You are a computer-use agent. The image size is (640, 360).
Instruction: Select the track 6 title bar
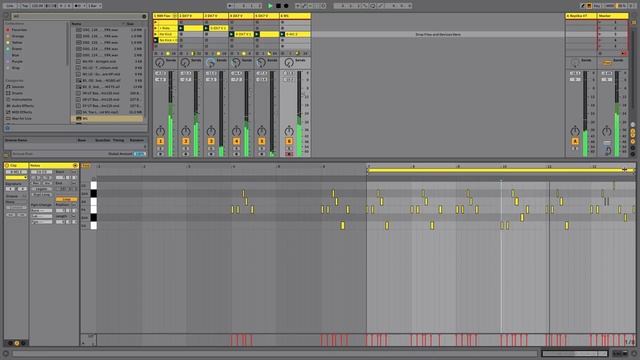tap(295, 16)
